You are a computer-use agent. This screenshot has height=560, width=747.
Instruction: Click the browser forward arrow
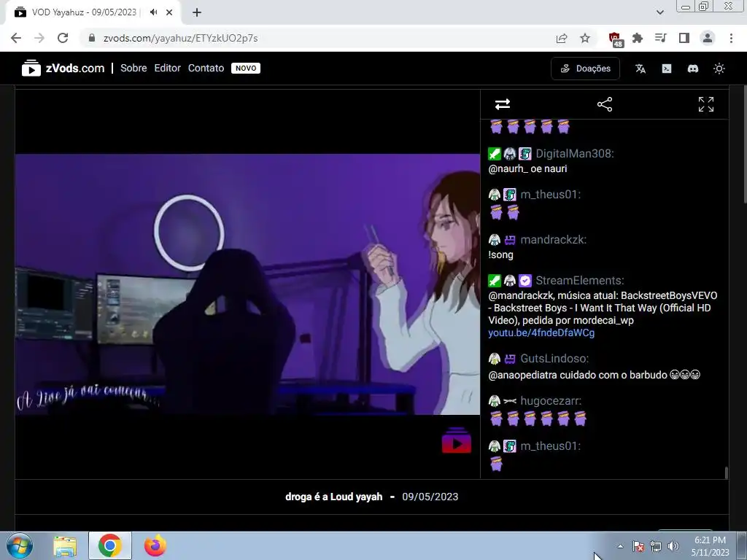tap(39, 38)
